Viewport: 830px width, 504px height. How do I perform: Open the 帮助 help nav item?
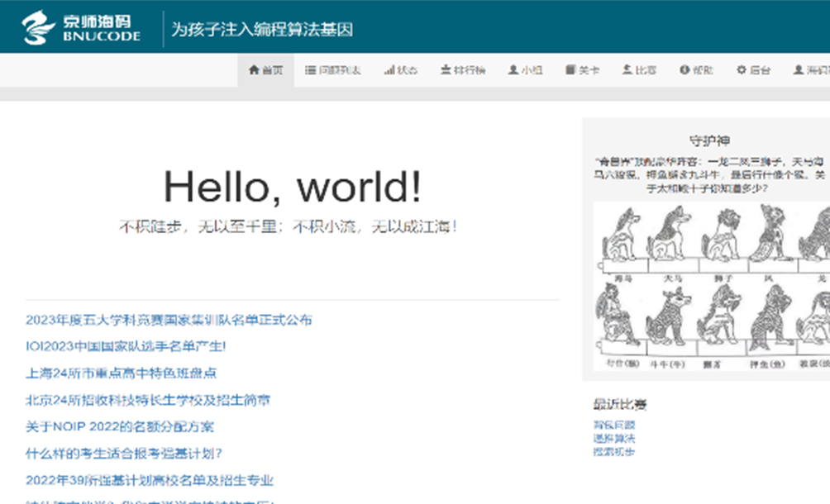click(696, 69)
